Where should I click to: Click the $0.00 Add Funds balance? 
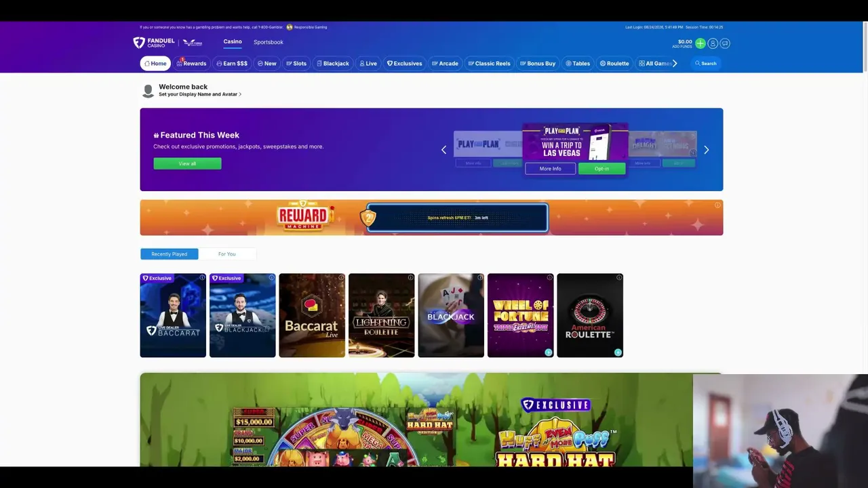[682, 43]
